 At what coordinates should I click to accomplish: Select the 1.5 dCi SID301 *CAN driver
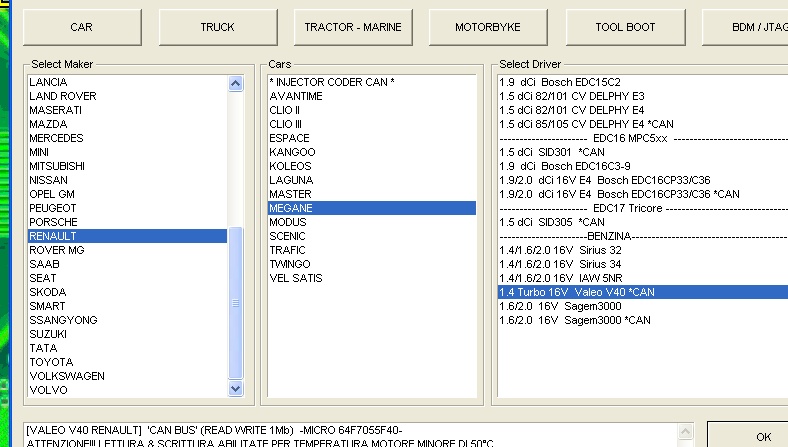click(551, 152)
